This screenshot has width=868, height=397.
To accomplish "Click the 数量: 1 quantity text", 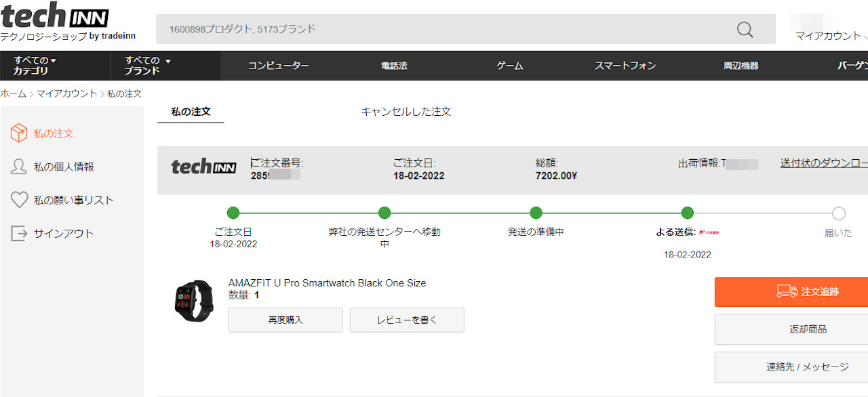I will 244,295.
